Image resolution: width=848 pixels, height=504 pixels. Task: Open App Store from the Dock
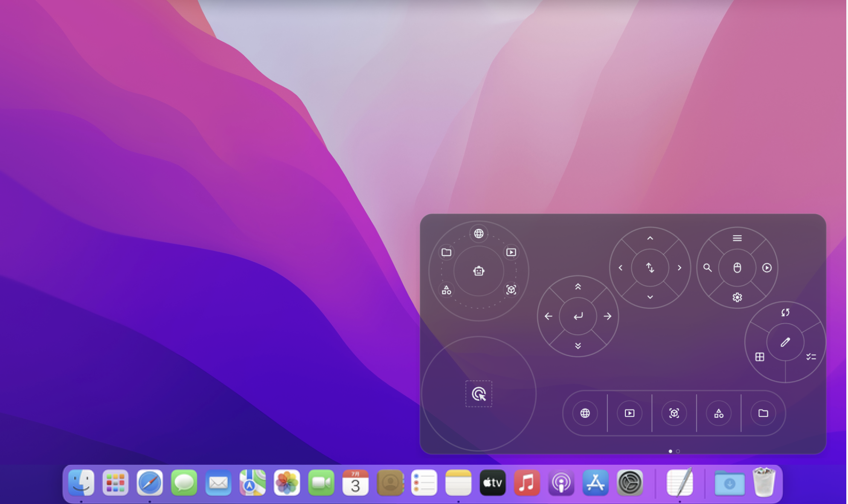click(x=596, y=483)
